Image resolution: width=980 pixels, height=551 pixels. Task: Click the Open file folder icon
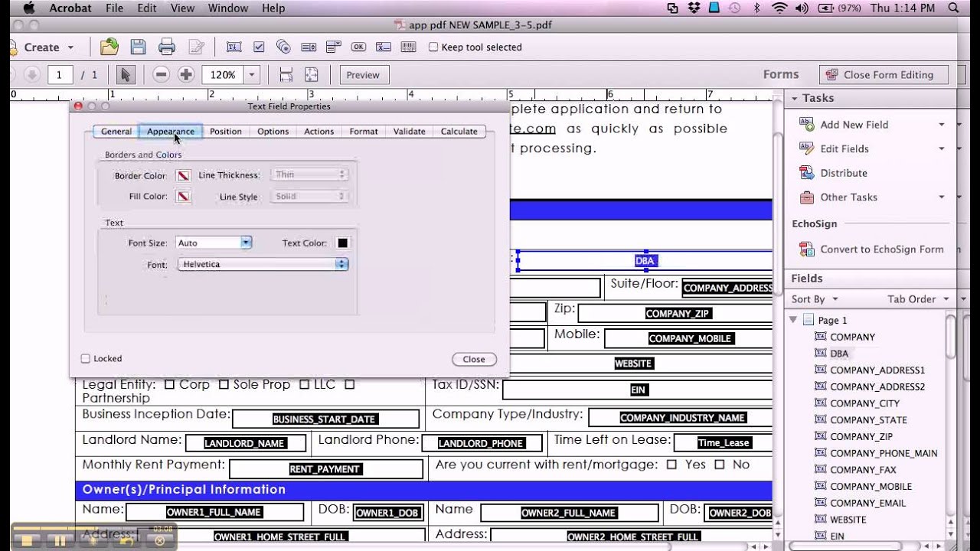pyautogui.click(x=109, y=47)
